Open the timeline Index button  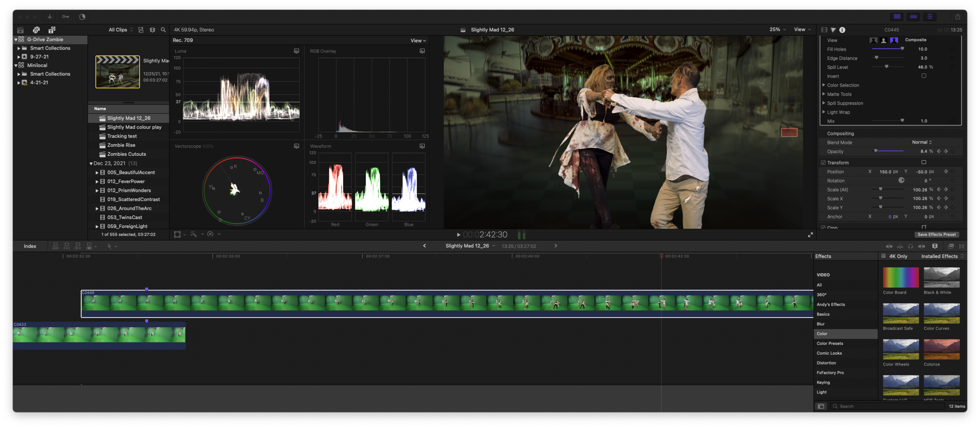[30, 246]
